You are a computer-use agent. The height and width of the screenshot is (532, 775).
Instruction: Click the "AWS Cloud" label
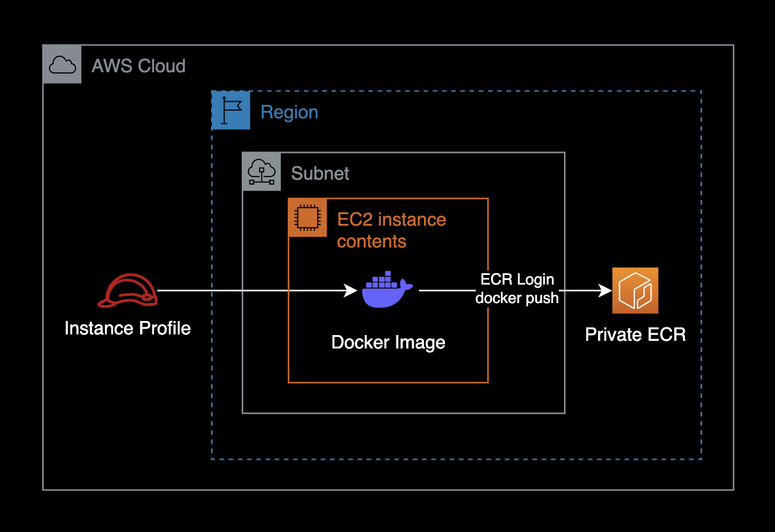tap(138, 66)
